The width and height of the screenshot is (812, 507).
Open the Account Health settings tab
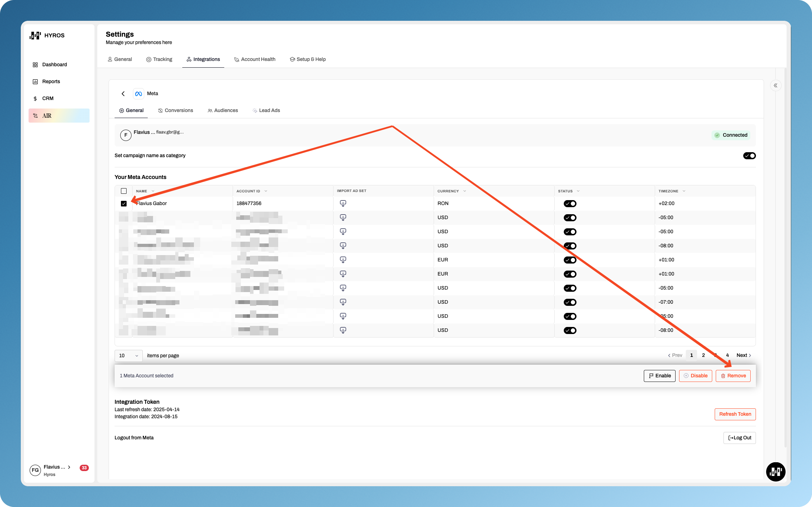(255, 60)
